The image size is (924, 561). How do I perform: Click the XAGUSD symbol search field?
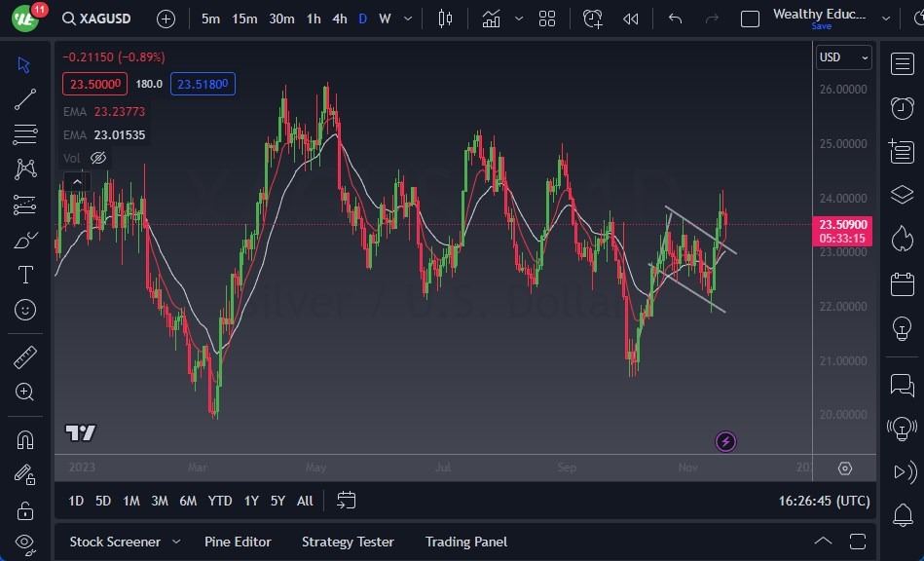click(x=107, y=19)
